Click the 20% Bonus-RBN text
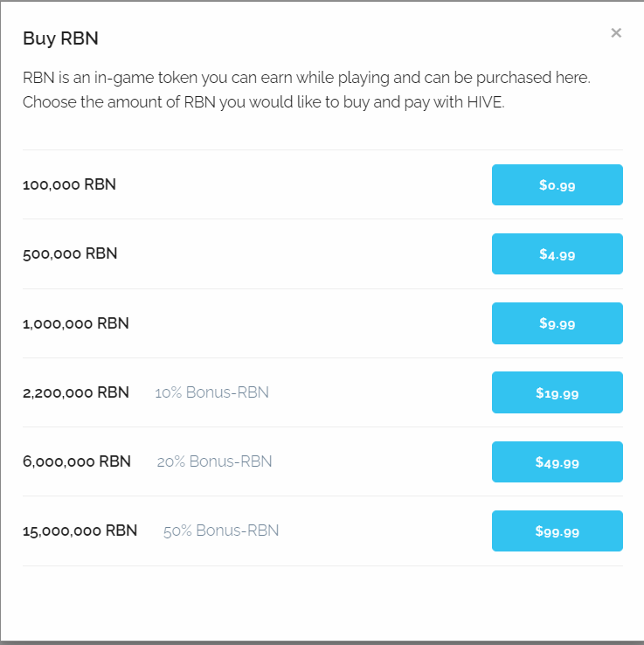Screen dimensions: 644x645 [214, 461]
